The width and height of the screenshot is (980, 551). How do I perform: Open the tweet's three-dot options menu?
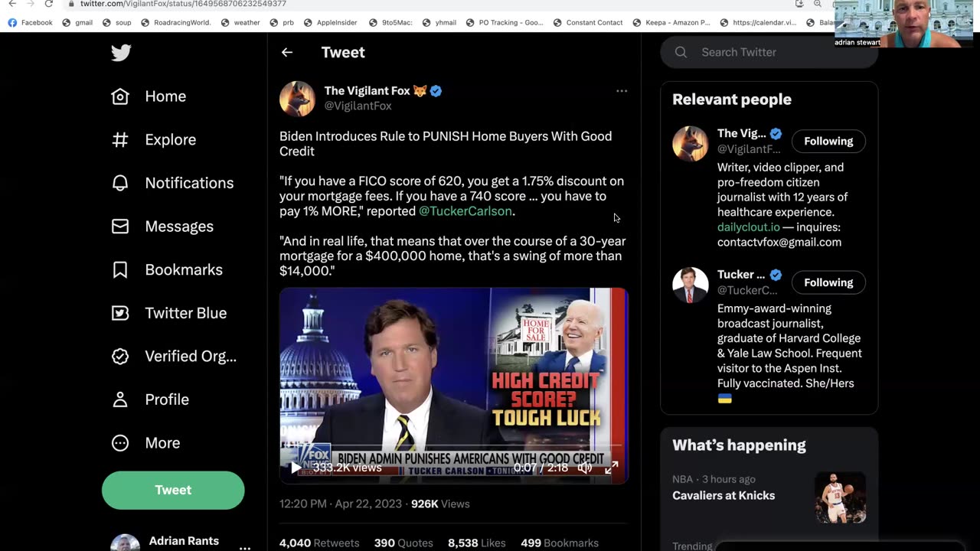622,91
